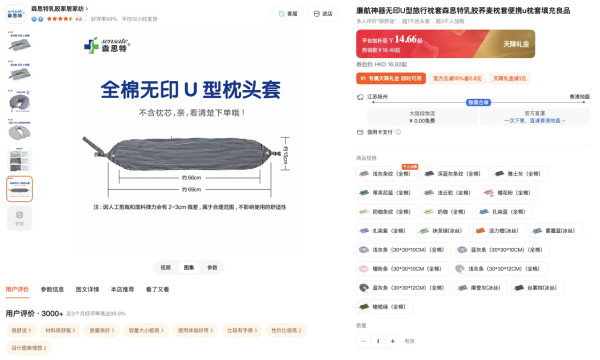Choose 浅灰条纹（全棉） color option
Screen dimensions: 600x360
387,174
